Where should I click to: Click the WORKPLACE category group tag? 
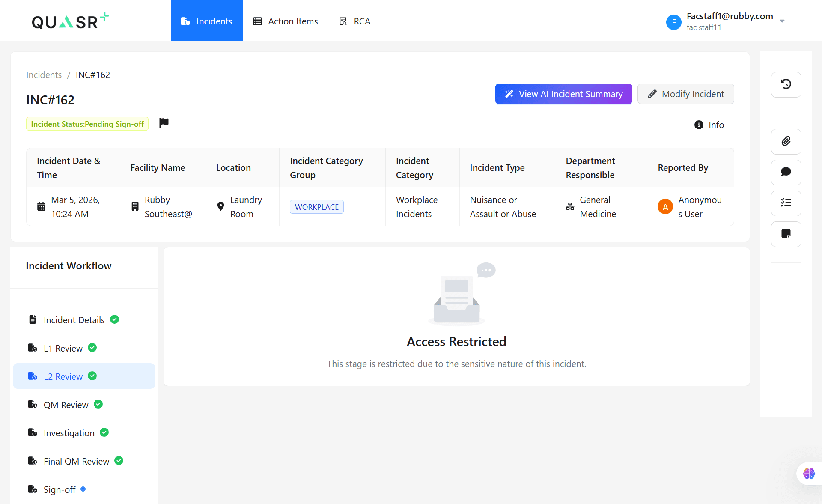point(316,207)
